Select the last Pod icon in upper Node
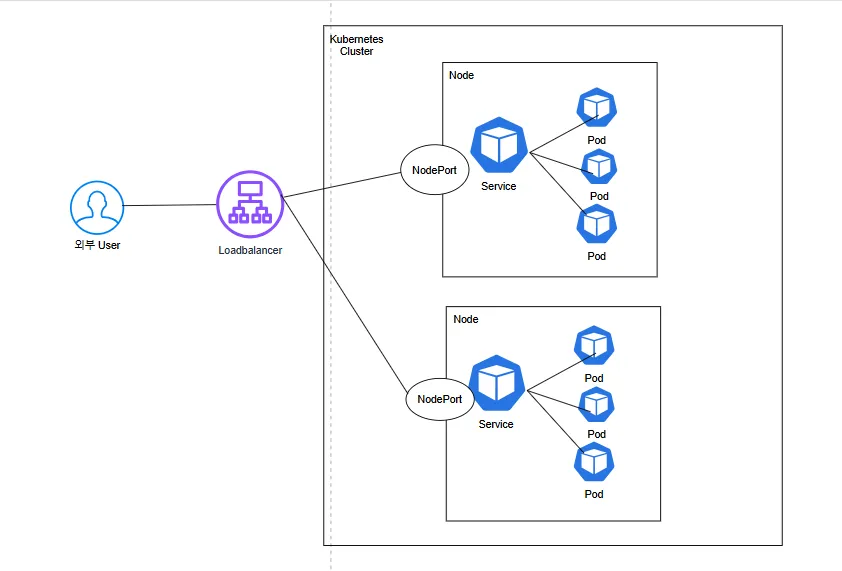The height and width of the screenshot is (571, 842). [597, 224]
